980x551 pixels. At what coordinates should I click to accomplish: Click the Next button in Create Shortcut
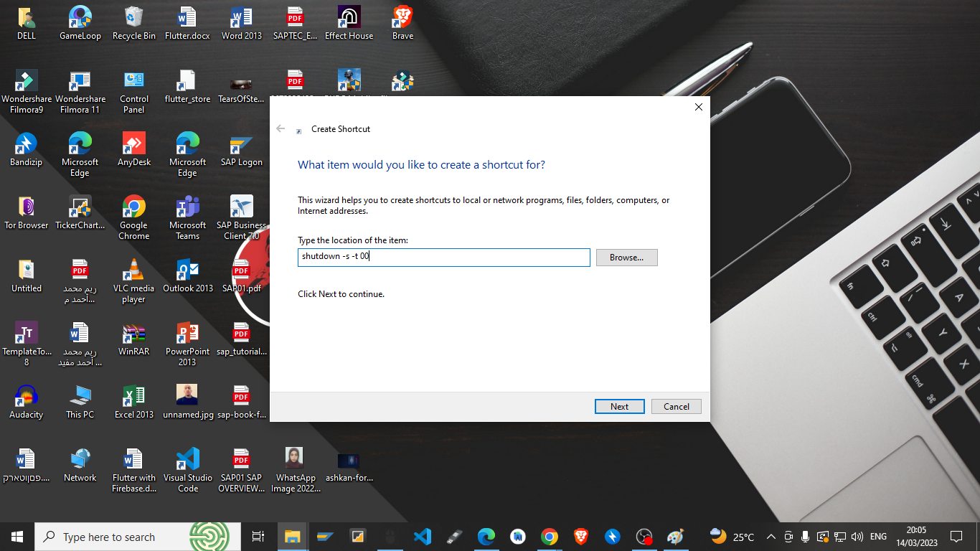[620, 406]
